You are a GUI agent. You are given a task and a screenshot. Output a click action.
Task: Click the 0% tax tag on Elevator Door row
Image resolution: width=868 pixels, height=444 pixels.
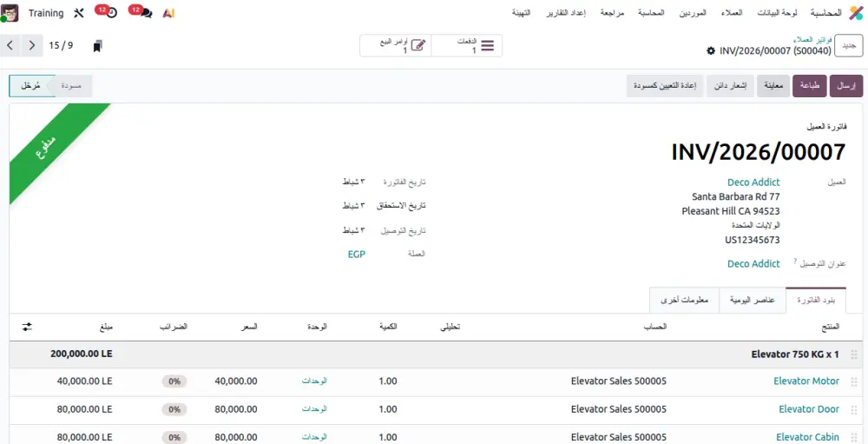coord(174,409)
